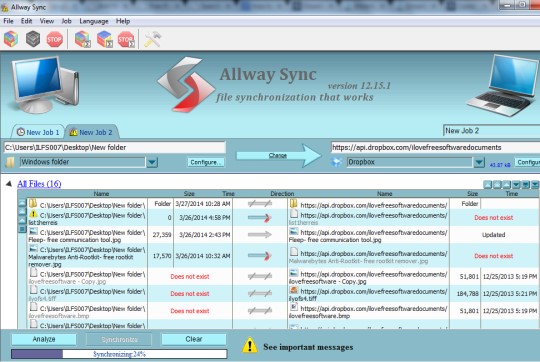Viewport: 540px width, 362px height.
Task: Click the Allway Sync icon in the title bar
Action: 5,7
